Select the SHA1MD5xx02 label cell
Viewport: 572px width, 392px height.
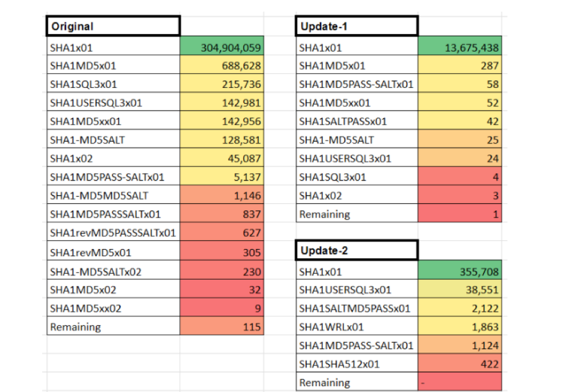click(113, 308)
